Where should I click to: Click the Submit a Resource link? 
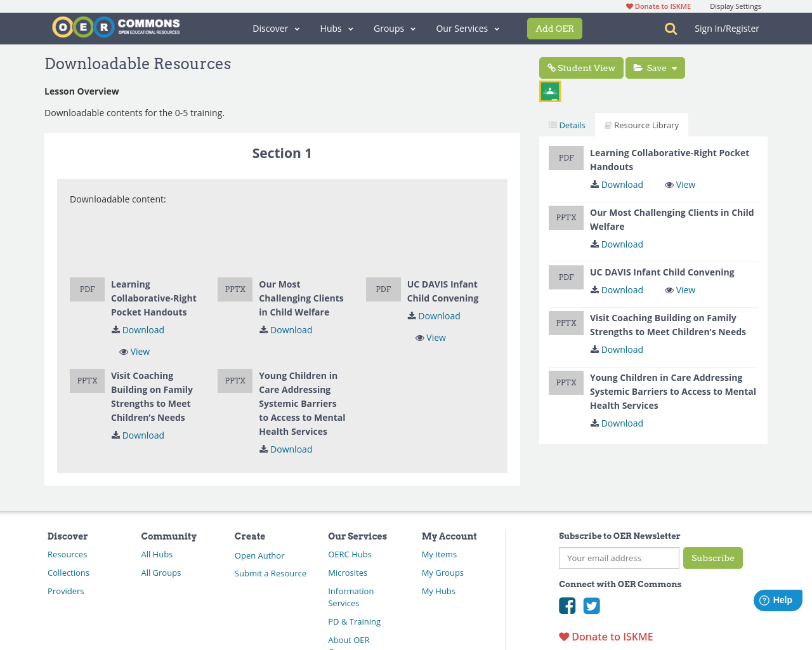[x=270, y=573]
